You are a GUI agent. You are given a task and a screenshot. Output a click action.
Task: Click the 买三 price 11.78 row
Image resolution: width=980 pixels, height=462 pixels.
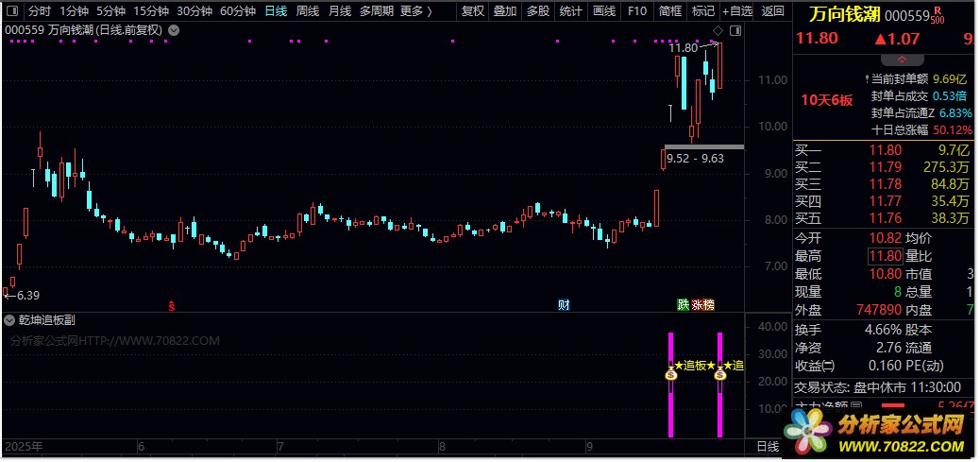pos(885,184)
